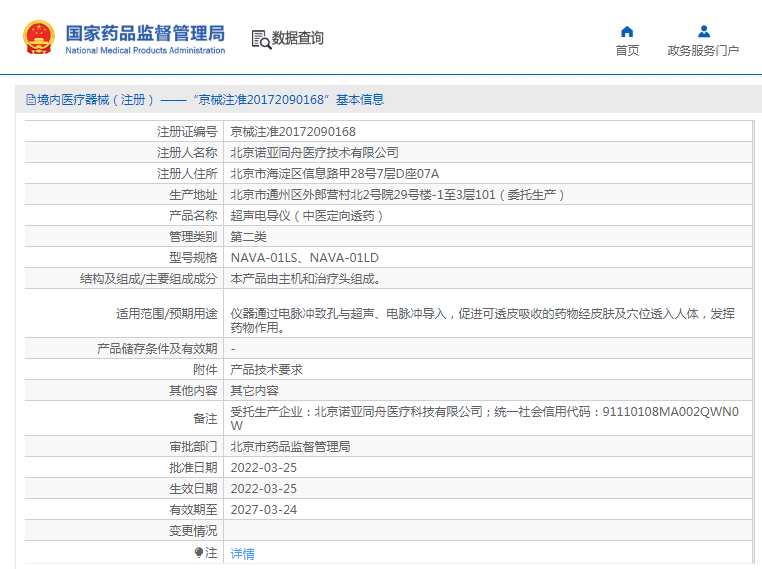Viewport: 762px width, 569px height.
Task: Click 注册人名称 row label
Action: pos(187,153)
